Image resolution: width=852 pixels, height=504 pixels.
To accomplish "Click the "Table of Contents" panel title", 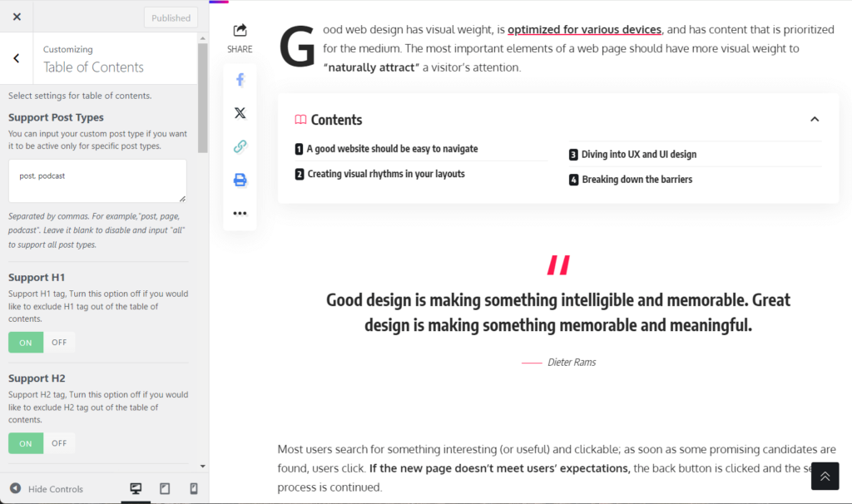I will click(x=93, y=67).
